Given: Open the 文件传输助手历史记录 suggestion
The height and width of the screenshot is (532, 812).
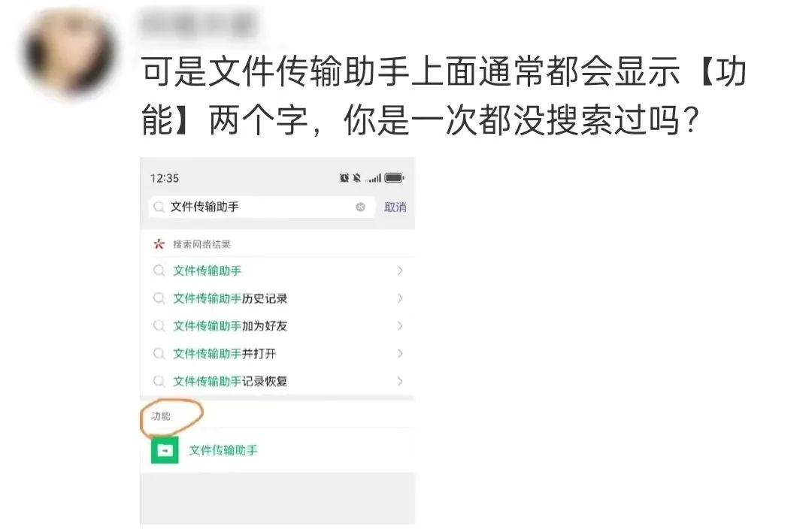Looking at the screenshot, I should click(x=277, y=298).
